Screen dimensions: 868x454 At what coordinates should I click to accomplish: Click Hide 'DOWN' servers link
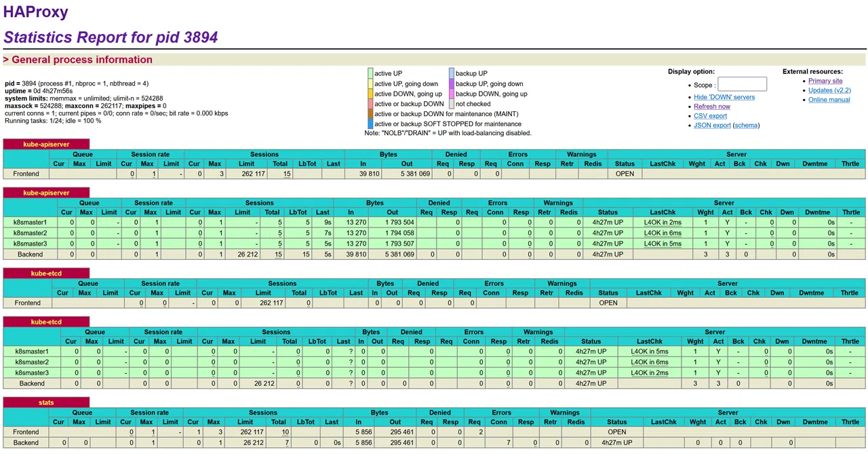point(724,97)
